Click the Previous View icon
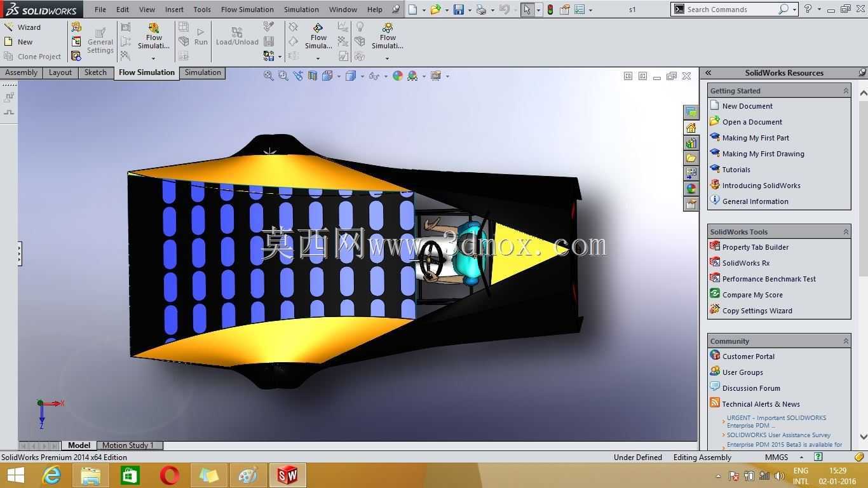This screenshot has height=488, width=868. click(298, 76)
